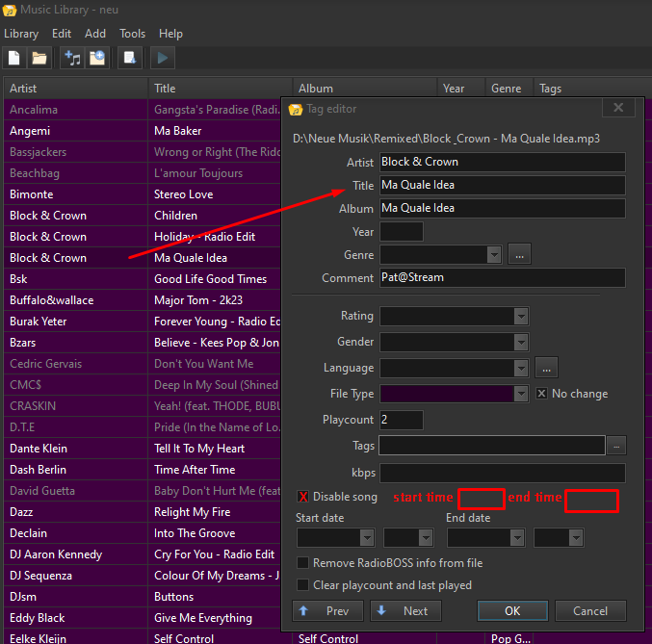Click the Open library folder icon
The image size is (652, 644).
39,58
